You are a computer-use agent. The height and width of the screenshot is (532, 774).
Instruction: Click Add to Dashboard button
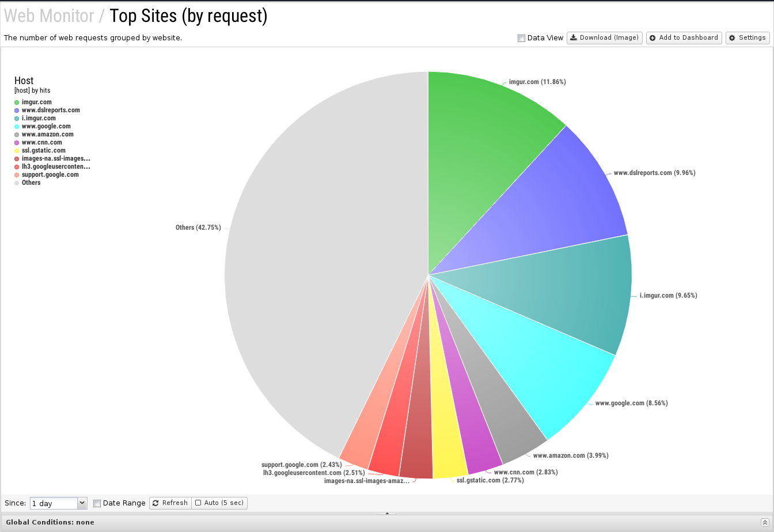[684, 37]
